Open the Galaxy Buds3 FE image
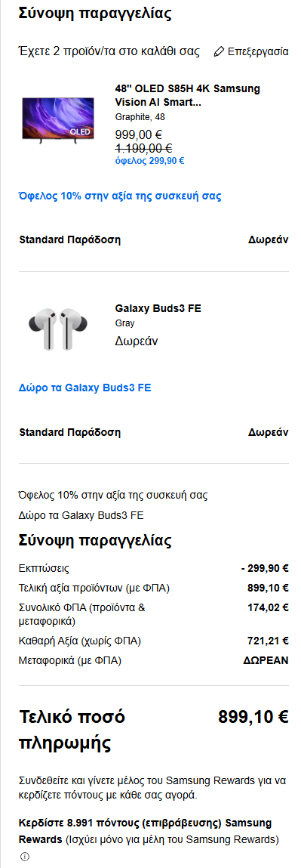 pos(58,329)
